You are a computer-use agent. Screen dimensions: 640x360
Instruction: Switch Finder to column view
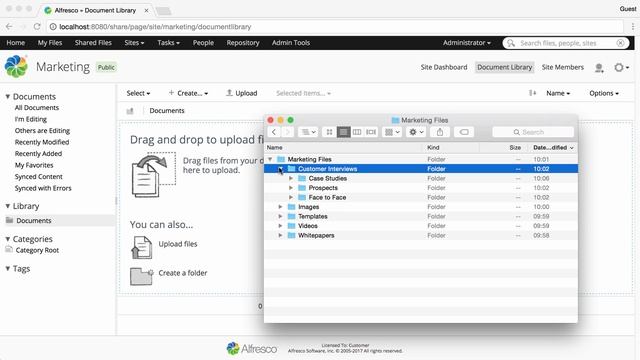(x=357, y=132)
